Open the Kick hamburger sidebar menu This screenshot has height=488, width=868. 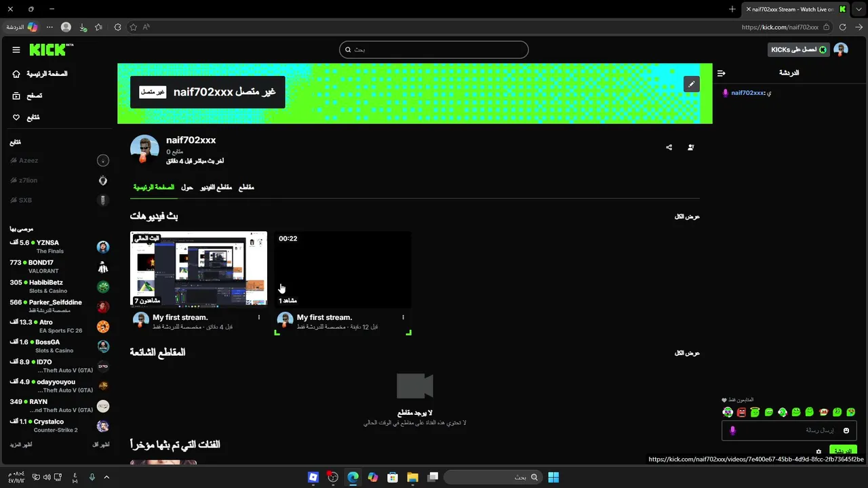click(x=16, y=49)
